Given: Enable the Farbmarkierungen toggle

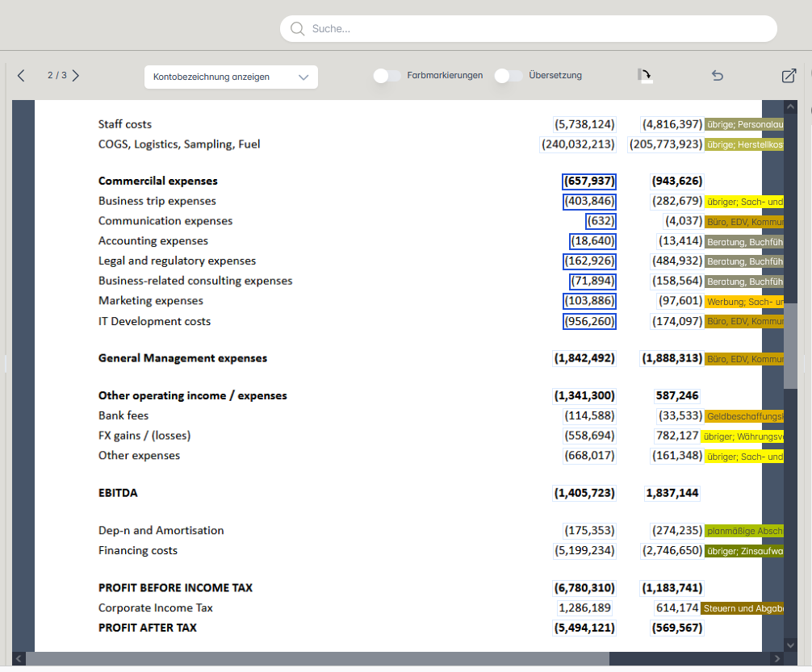Looking at the screenshot, I should coord(387,76).
